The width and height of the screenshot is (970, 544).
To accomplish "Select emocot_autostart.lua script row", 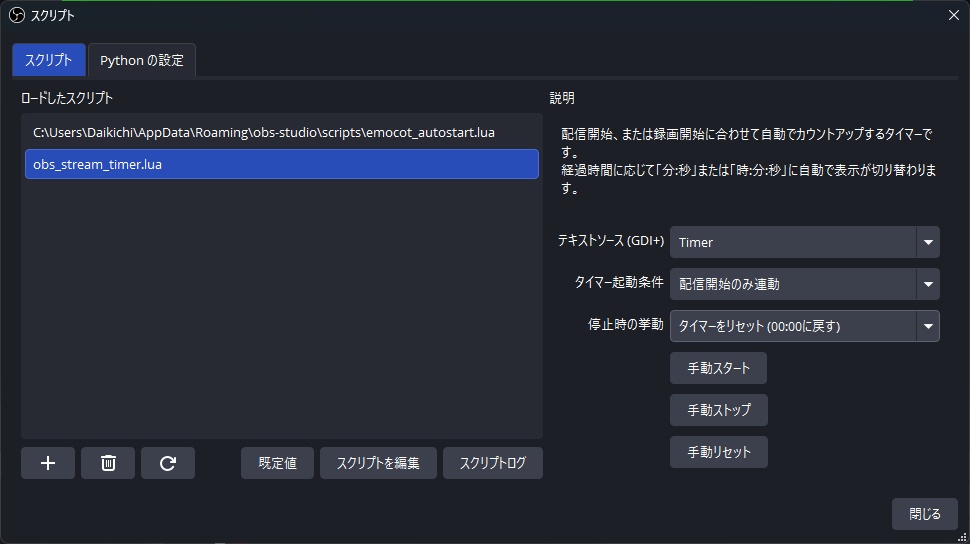I will click(x=281, y=132).
